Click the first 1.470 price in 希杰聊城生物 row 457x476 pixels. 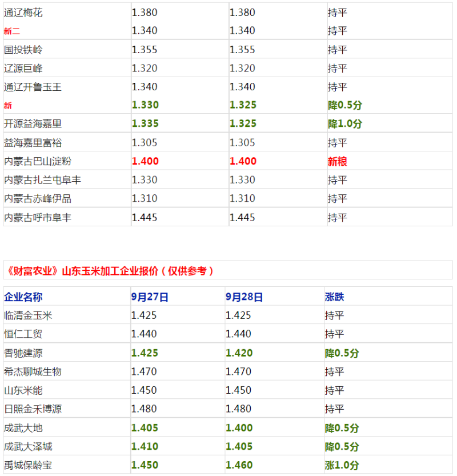click(144, 371)
